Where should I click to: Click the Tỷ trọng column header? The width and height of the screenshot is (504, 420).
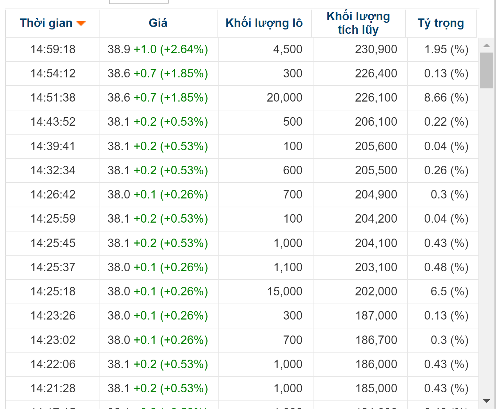pyautogui.click(x=441, y=23)
